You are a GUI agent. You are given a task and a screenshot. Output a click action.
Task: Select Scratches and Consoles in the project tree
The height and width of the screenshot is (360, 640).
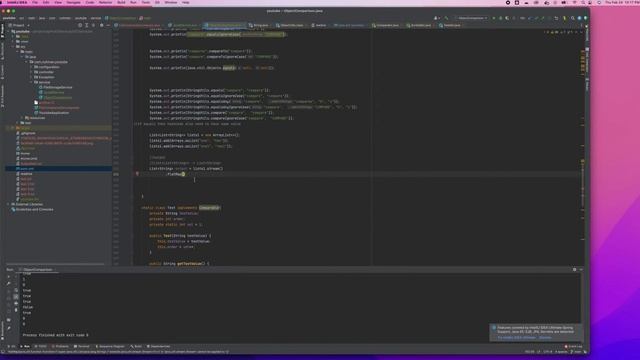coord(33,209)
